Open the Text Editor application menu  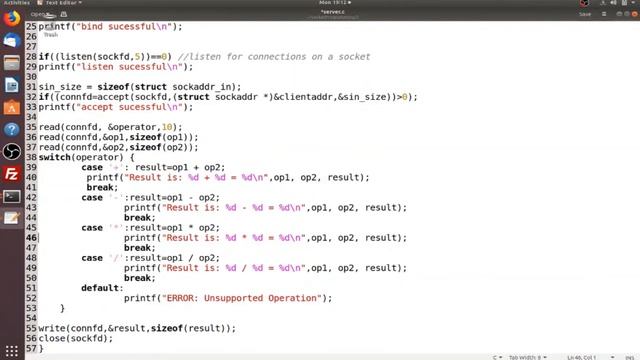pos(60,3)
